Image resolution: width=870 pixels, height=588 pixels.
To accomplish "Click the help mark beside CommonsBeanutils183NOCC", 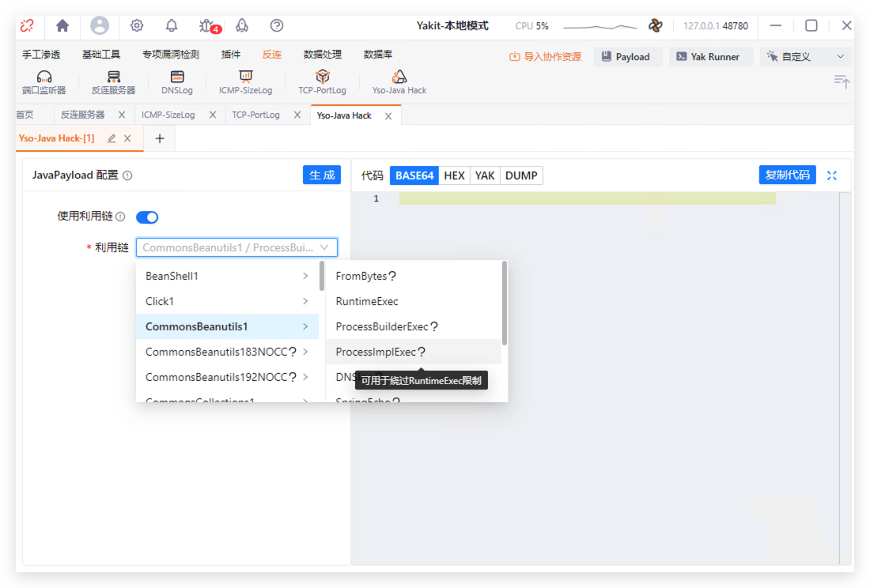I will click(293, 352).
